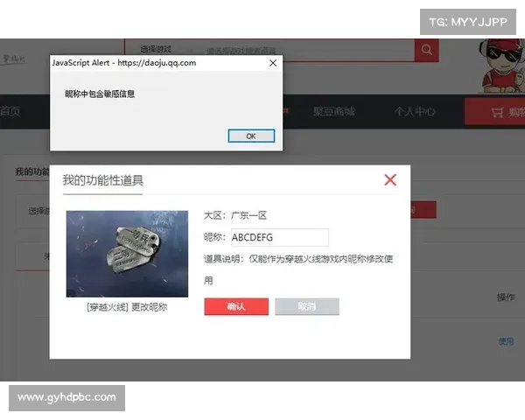Click the 使用 link in the table
The width and height of the screenshot is (525, 420).
click(506, 341)
